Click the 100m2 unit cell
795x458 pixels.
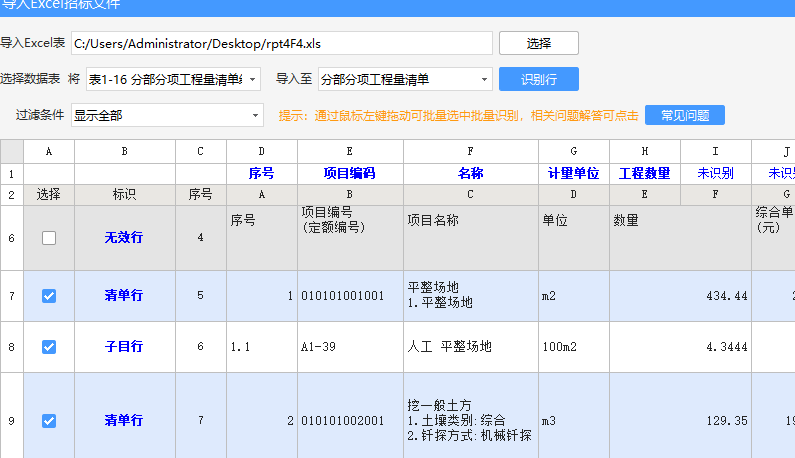573,347
